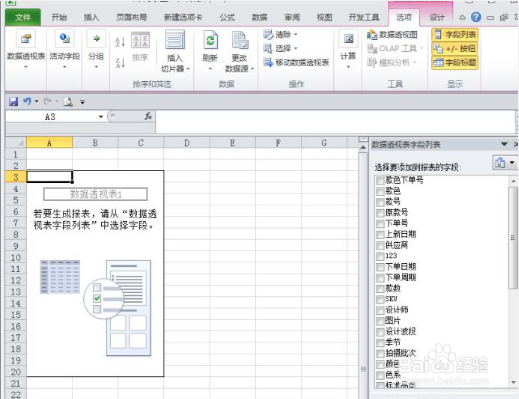Click the formula bar input area
519x399 pixels.
click(x=335, y=122)
